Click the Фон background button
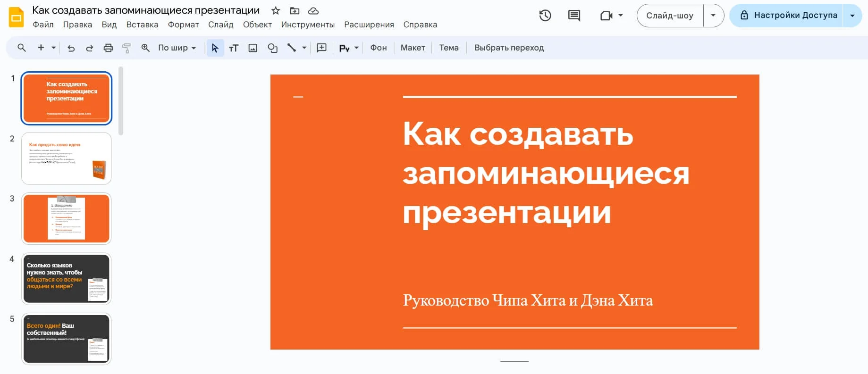 pos(378,48)
